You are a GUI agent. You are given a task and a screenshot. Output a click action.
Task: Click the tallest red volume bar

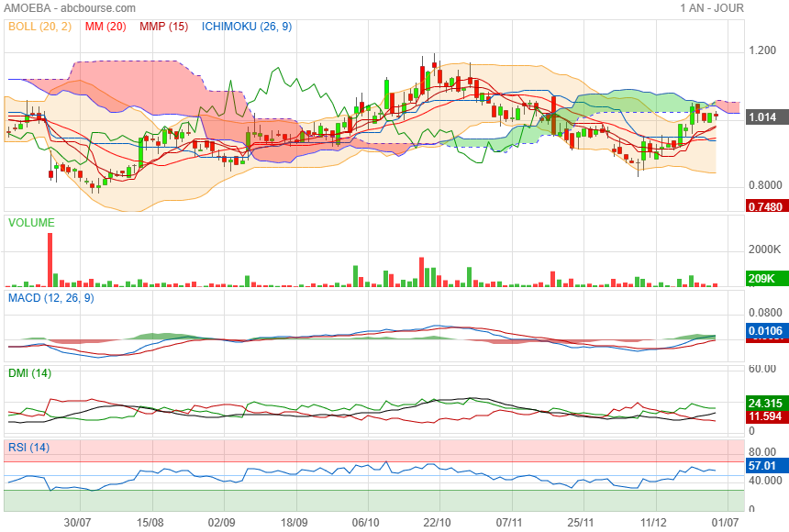[x=50, y=260]
